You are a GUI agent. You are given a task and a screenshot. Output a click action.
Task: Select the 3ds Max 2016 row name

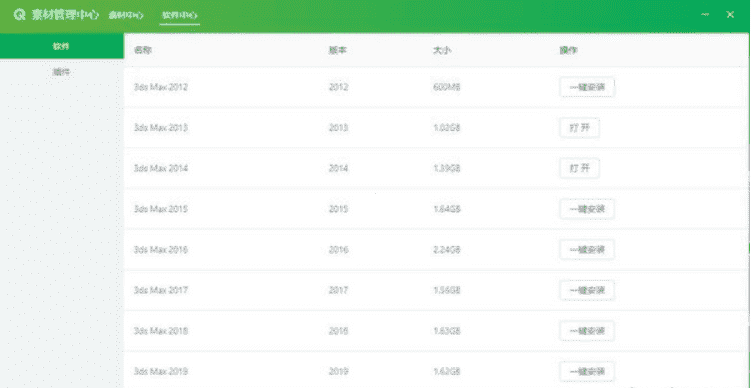[x=160, y=250]
